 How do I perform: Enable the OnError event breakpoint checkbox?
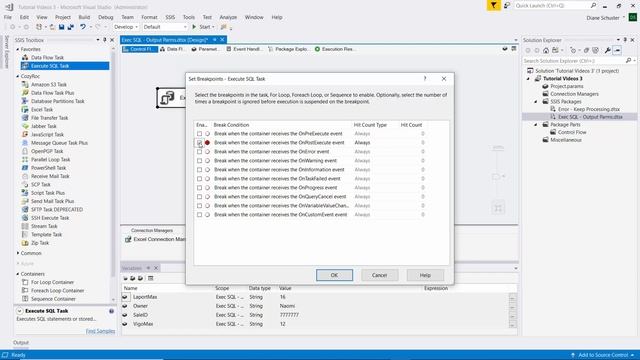point(199,152)
